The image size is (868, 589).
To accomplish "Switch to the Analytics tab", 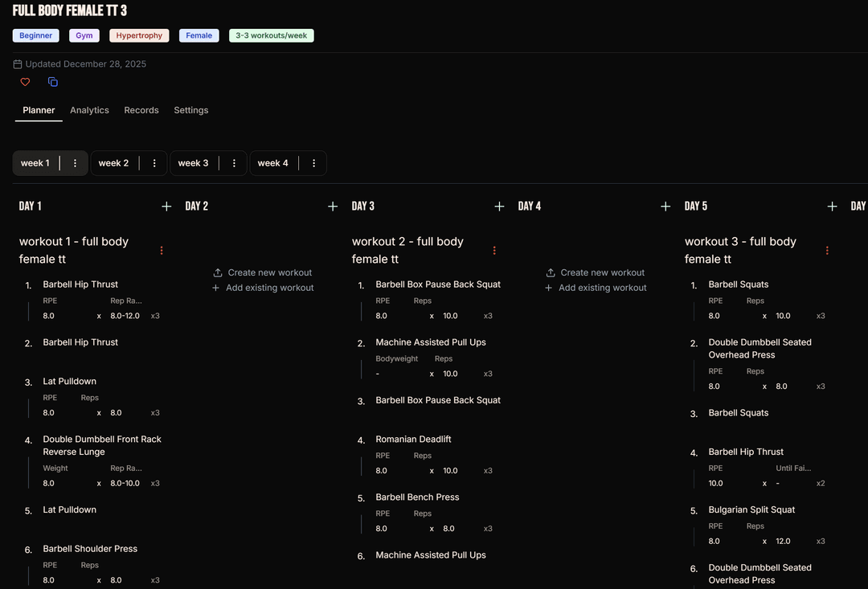I will pos(89,110).
